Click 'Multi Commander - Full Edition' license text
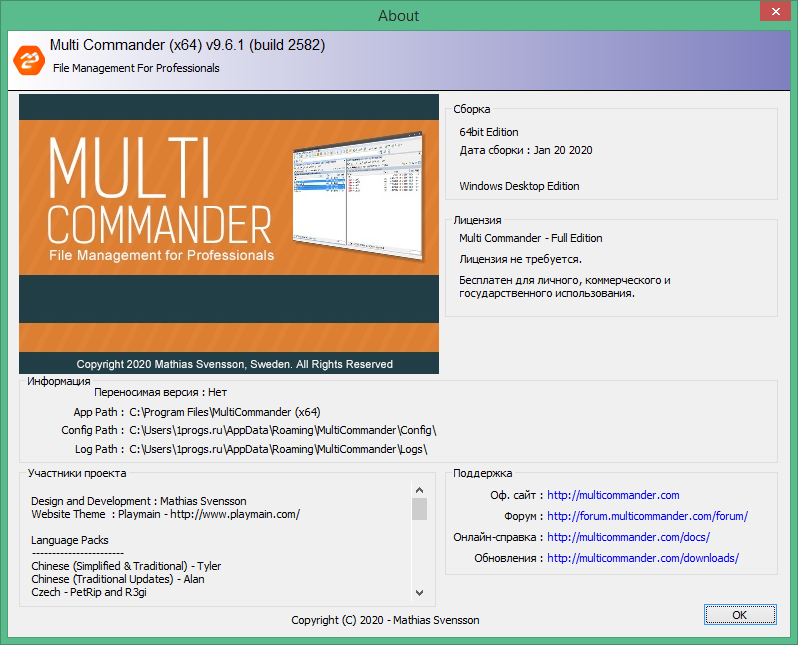 point(530,238)
